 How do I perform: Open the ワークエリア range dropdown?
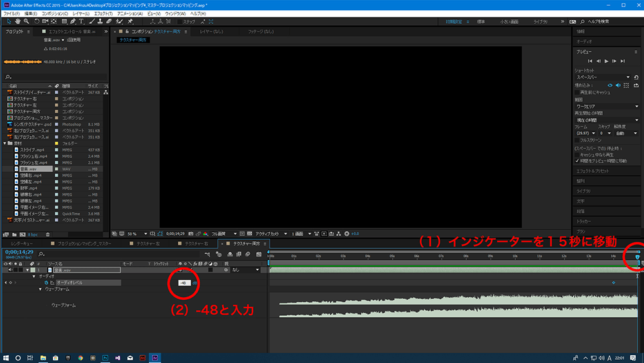(605, 106)
